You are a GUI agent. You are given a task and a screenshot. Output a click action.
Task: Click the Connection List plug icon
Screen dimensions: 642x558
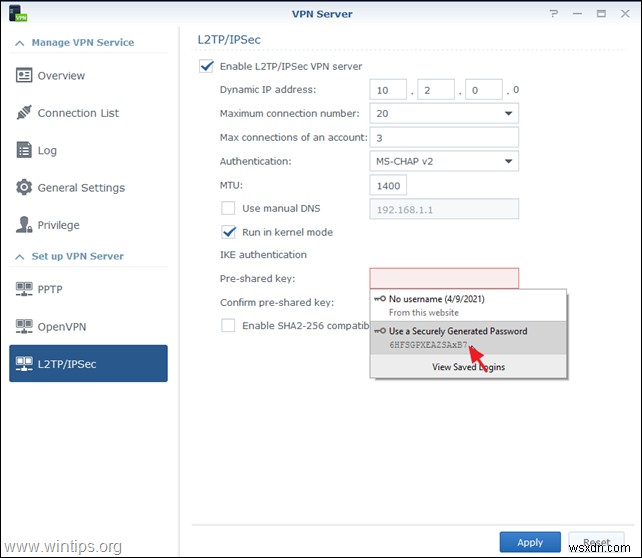[x=24, y=113]
